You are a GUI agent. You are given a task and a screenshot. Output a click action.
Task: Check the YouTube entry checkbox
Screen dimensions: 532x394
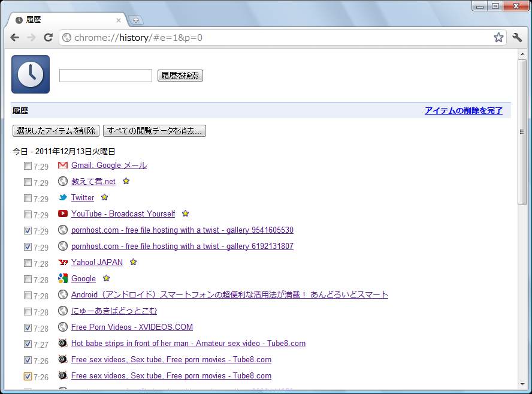[28, 215]
